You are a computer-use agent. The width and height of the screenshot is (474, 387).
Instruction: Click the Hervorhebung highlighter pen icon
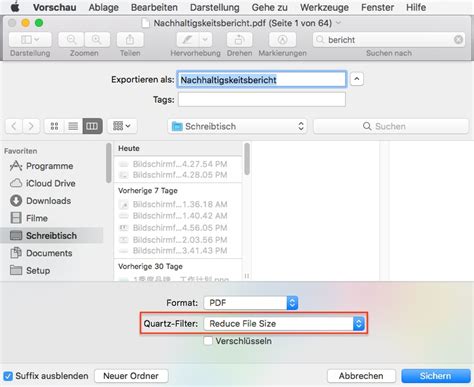point(188,40)
